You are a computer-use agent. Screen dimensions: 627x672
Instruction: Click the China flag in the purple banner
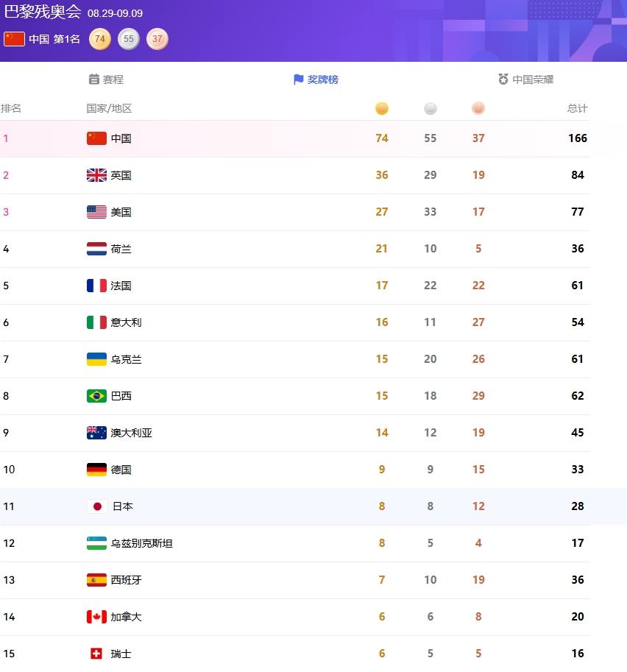14,39
